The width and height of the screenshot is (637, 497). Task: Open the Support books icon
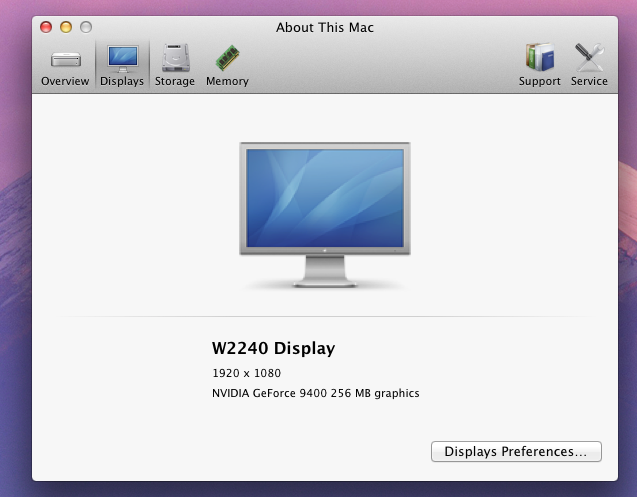click(540, 65)
